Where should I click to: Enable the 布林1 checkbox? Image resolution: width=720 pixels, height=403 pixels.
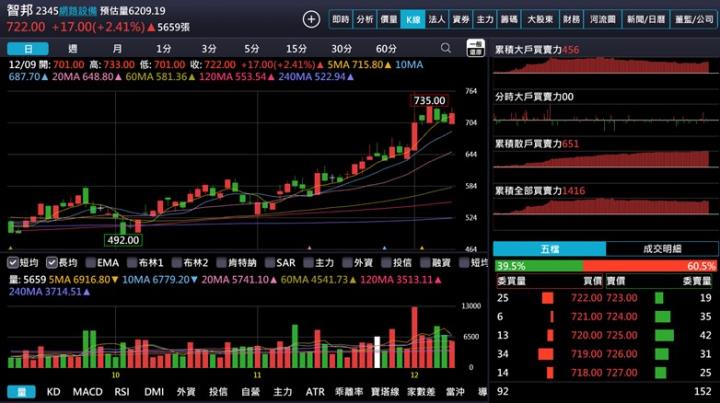click(x=132, y=263)
